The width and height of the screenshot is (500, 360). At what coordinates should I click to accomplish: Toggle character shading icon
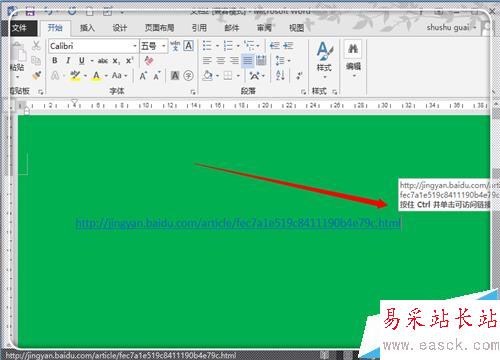[175, 76]
